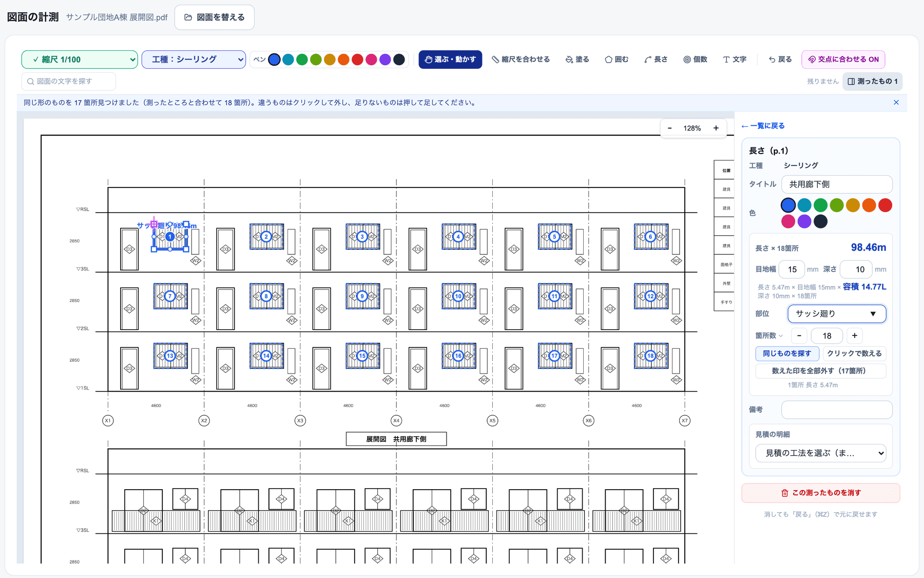Image resolution: width=924 pixels, height=578 pixels.
Task: Click the 98.46m total length value
Action: click(869, 248)
